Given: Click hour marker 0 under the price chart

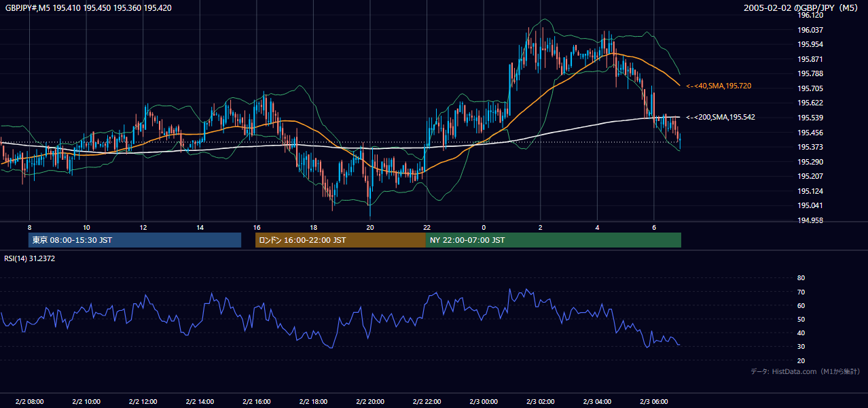Looking at the screenshot, I should point(483,227).
